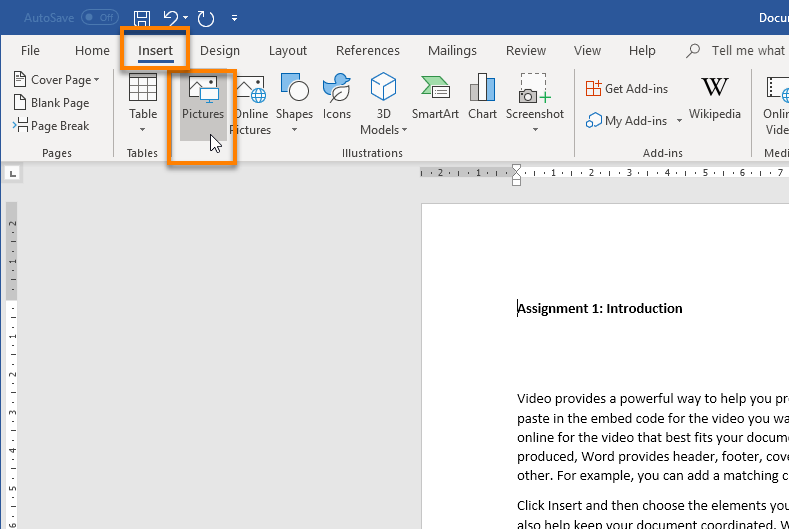Click the first line indent ruler marker

[516, 168]
